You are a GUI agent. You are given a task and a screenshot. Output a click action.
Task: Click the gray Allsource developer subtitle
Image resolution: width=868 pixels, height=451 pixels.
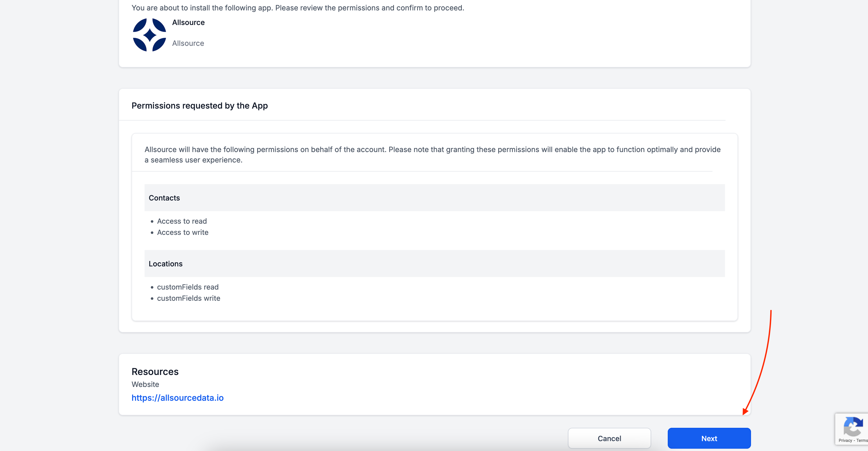(188, 43)
